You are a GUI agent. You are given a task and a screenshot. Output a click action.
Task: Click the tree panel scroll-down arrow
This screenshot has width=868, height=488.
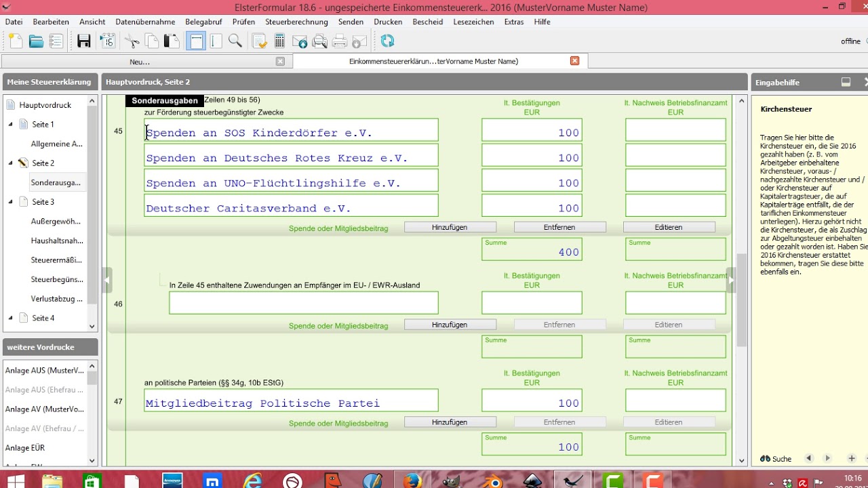coord(92,326)
